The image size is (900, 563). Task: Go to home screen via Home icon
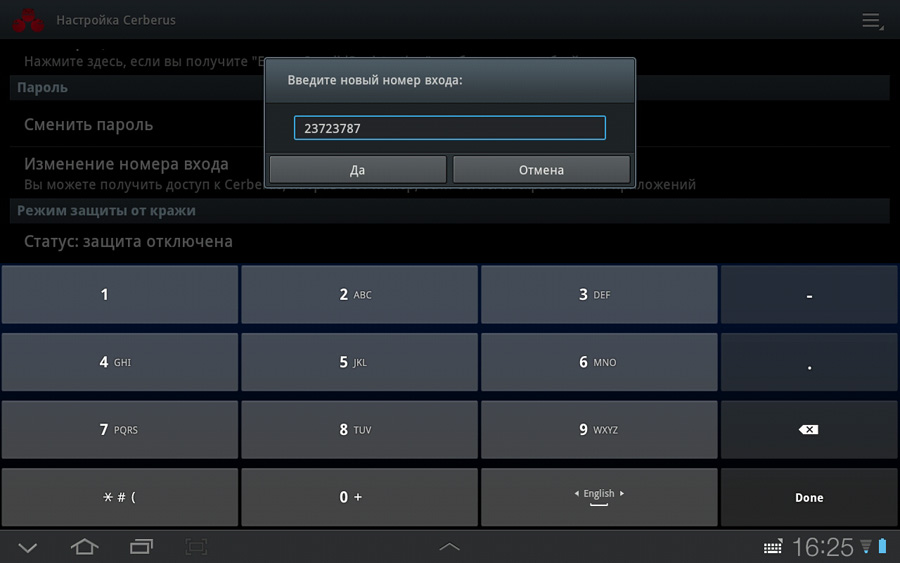coord(84,547)
